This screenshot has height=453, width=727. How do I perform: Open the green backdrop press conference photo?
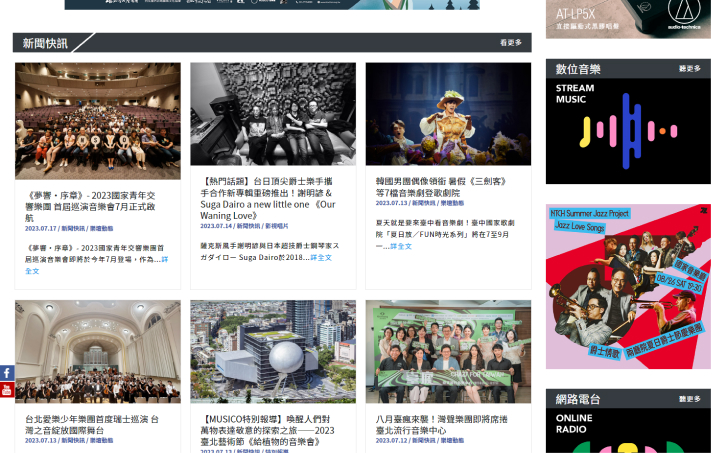point(448,351)
